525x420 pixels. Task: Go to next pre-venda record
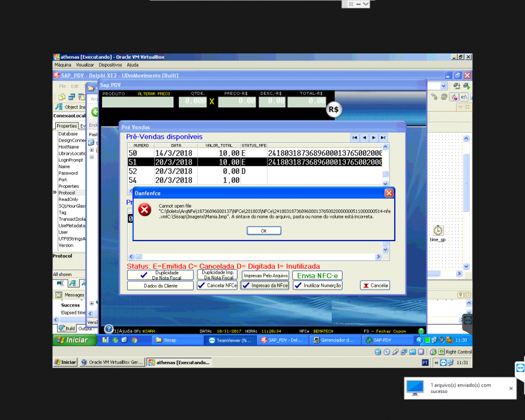[374, 137]
